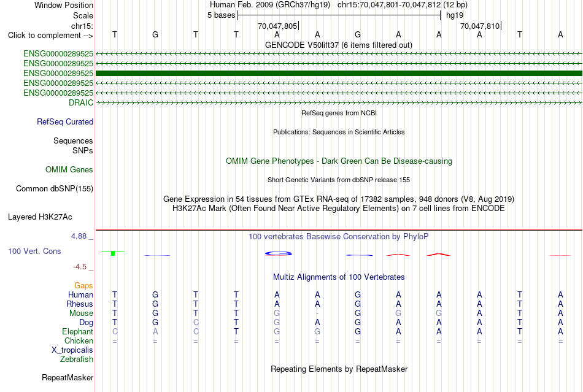Click the '5 bases' scale bar label
The image size is (583, 392).
pos(221,15)
